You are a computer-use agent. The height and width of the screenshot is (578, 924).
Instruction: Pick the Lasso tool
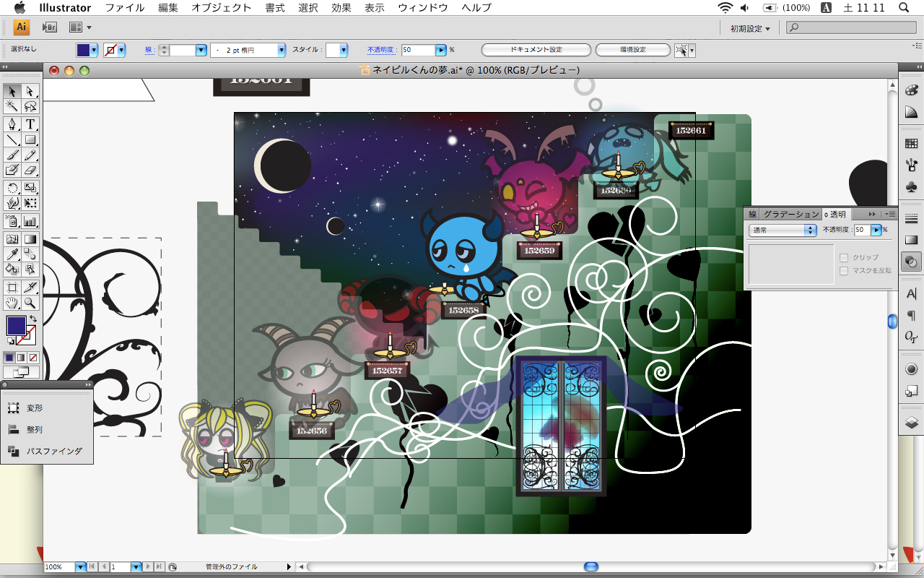[x=30, y=106]
